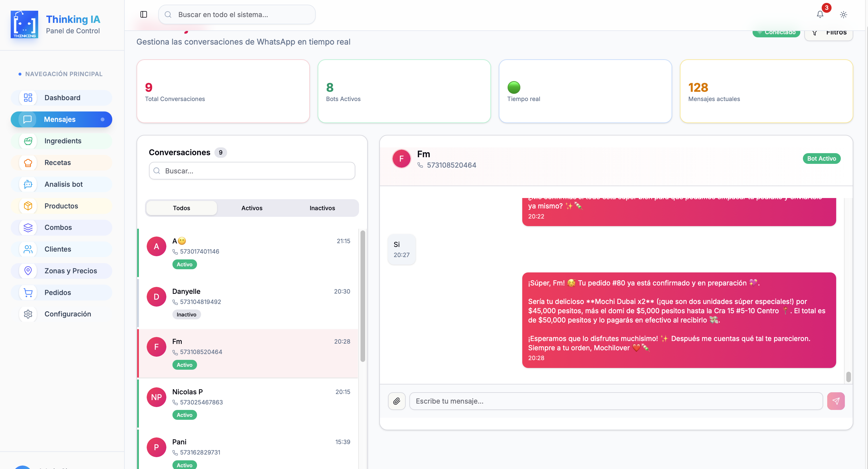This screenshot has height=469, width=868.
Task: Collapse the sidebar with panel icon
Action: tap(144, 14)
